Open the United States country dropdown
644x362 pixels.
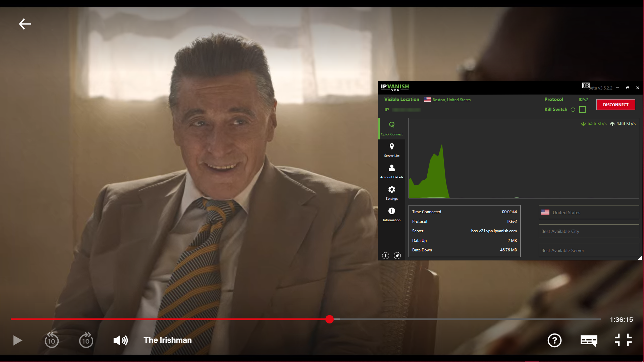pyautogui.click(x=589, y=212)
